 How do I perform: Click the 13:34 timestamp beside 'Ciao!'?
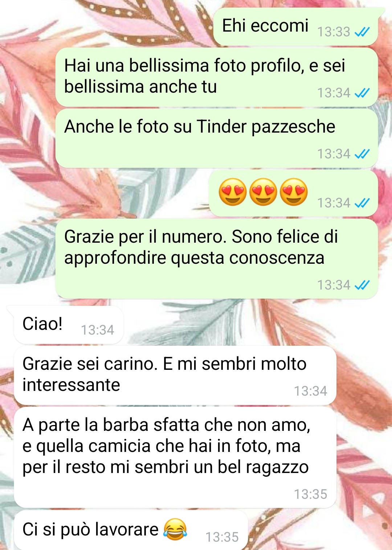(x=97, y=330)
